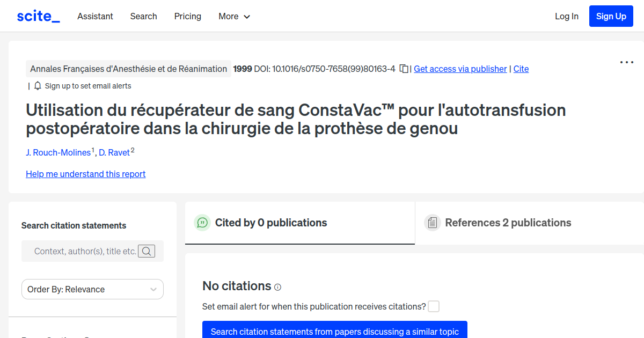Click the info icon beside No citations
Screen dimensions: 644x338
277,287
